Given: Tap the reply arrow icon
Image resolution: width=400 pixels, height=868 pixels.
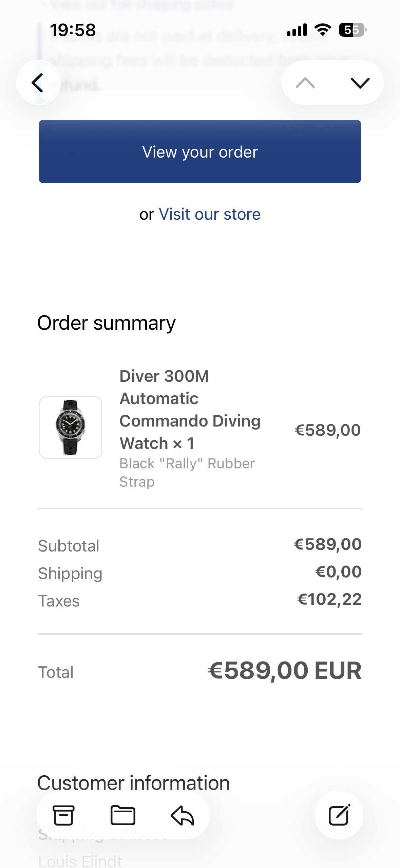Looking at the screenshot, I should 182,815.
